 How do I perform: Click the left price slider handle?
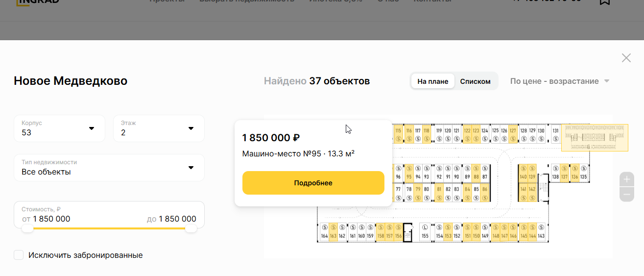click(28, 228)
